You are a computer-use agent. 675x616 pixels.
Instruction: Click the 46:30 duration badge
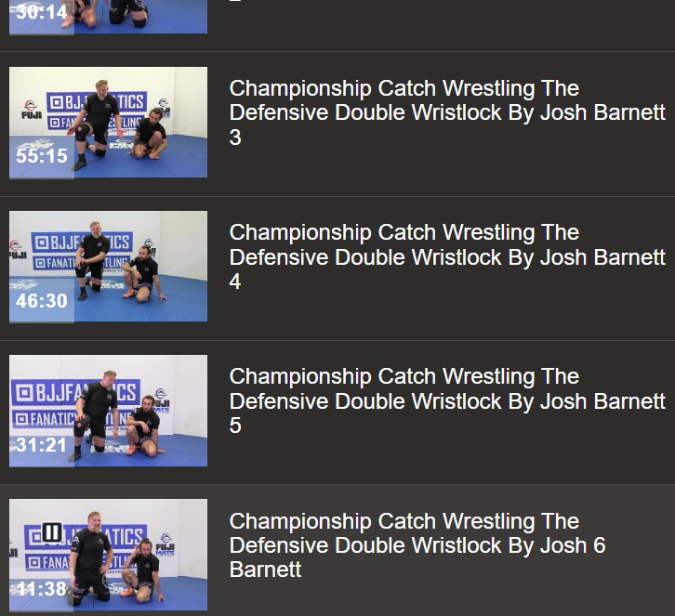42,301
